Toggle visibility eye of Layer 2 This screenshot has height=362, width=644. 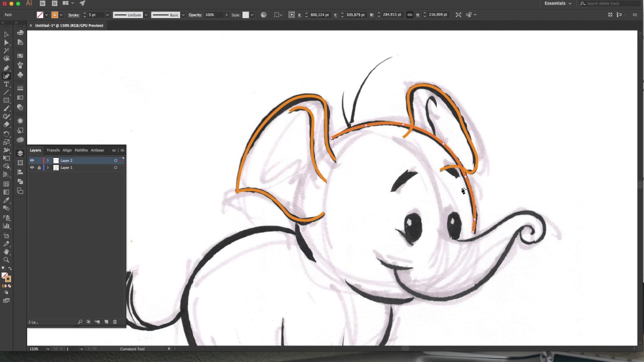(32, 160)
